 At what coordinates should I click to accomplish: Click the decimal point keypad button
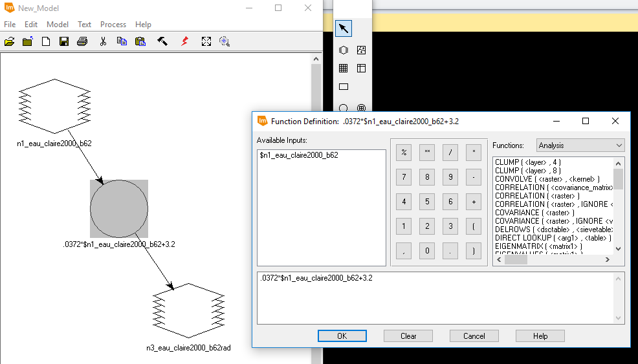click(x=450, y=250)
